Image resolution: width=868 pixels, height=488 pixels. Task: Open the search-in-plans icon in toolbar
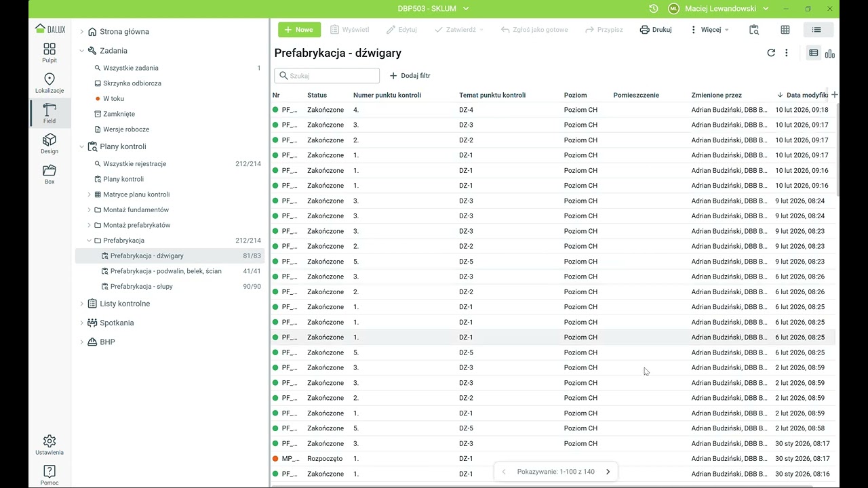pyautogui.click(x=754, y=30)
